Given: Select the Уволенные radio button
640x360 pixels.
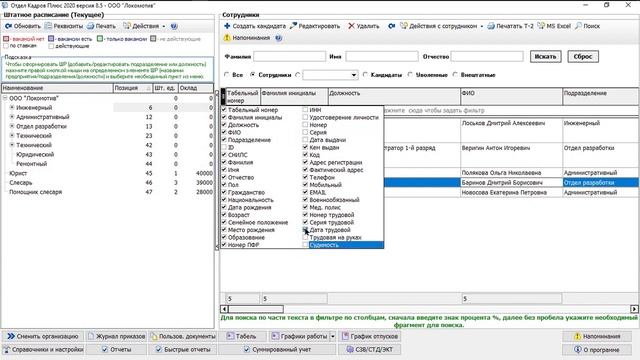Looking at the screenshot, I should click(411, 75).
